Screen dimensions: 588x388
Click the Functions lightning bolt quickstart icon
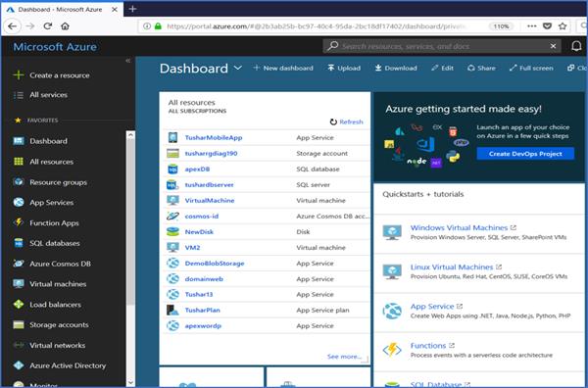[392, 350]
